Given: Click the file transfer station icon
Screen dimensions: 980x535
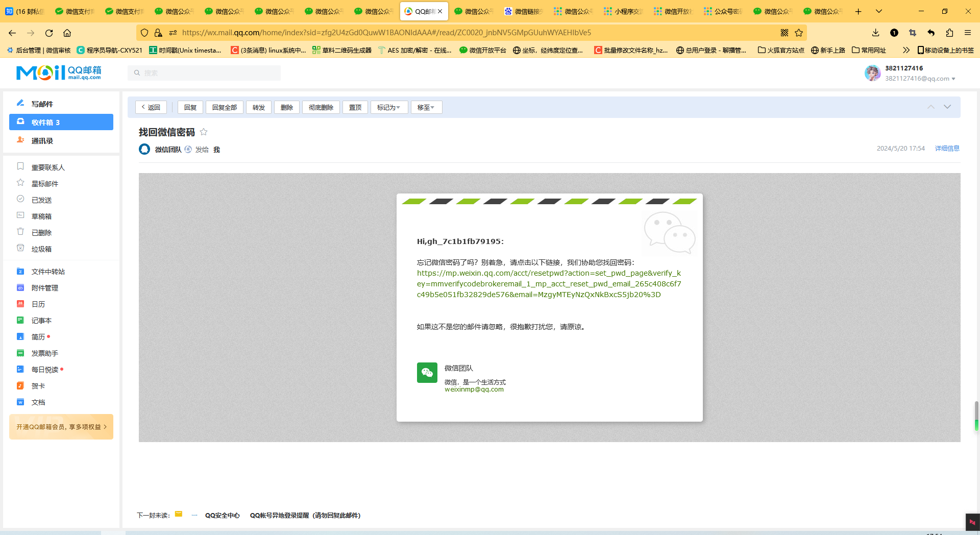Looking at the screenshot, I should [x=20, y=271].
